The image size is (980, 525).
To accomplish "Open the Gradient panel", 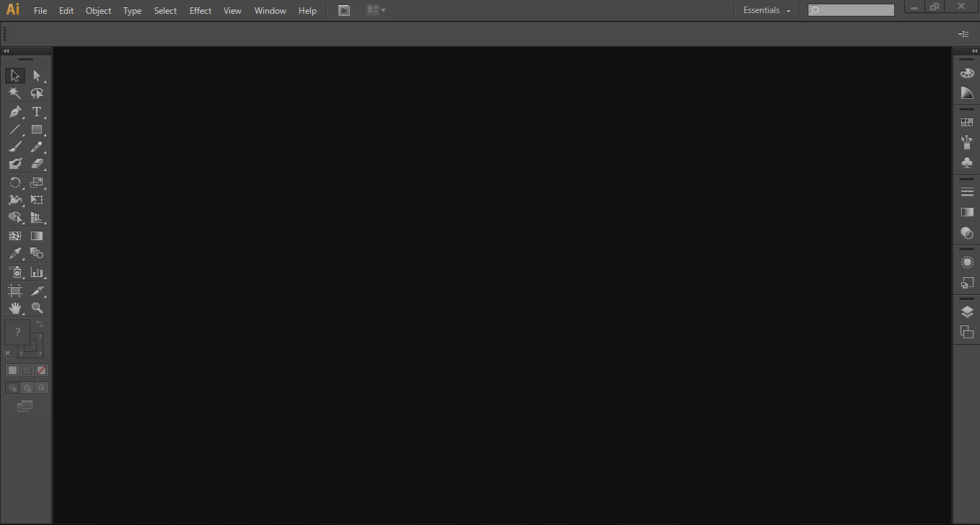I will click(x=966, y=213).
